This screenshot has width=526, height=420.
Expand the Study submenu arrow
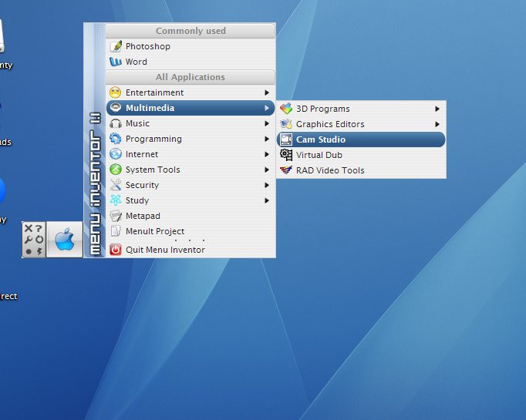(267, 200)
